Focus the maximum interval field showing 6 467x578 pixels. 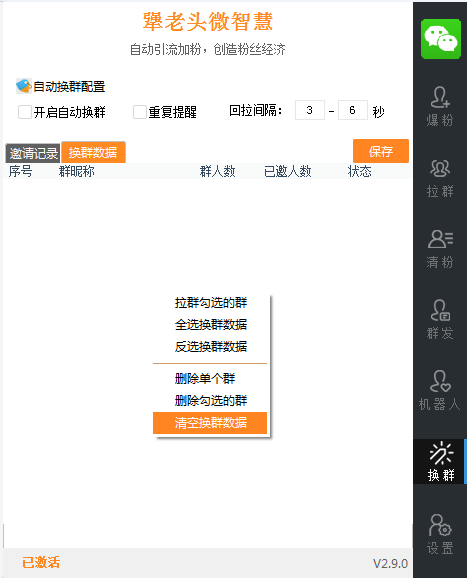[352, 110]
